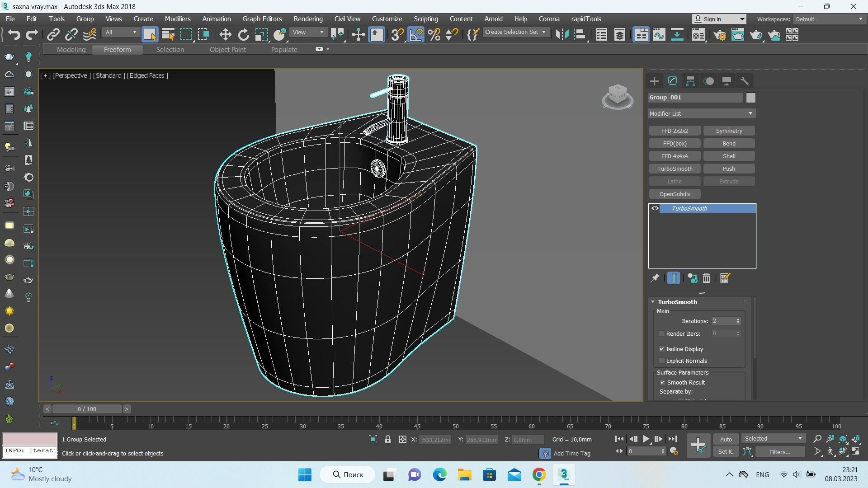Open the Utilities wrench panel tab
The height and width of the screenshot is (488, 868).
[x=745, y=81]
